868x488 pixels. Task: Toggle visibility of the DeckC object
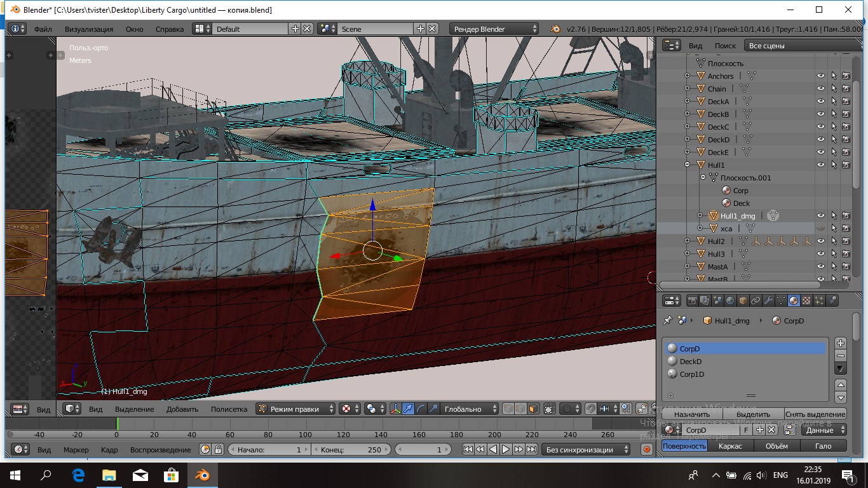tap(820, 127)
